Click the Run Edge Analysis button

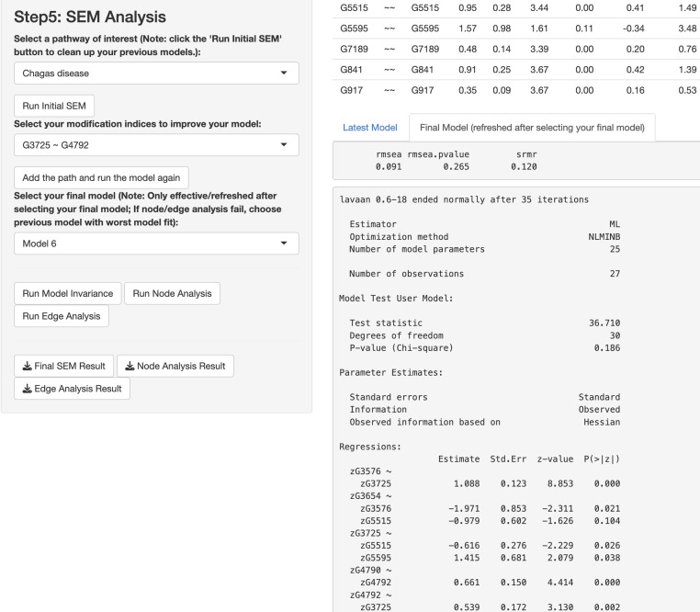point(62,316)
